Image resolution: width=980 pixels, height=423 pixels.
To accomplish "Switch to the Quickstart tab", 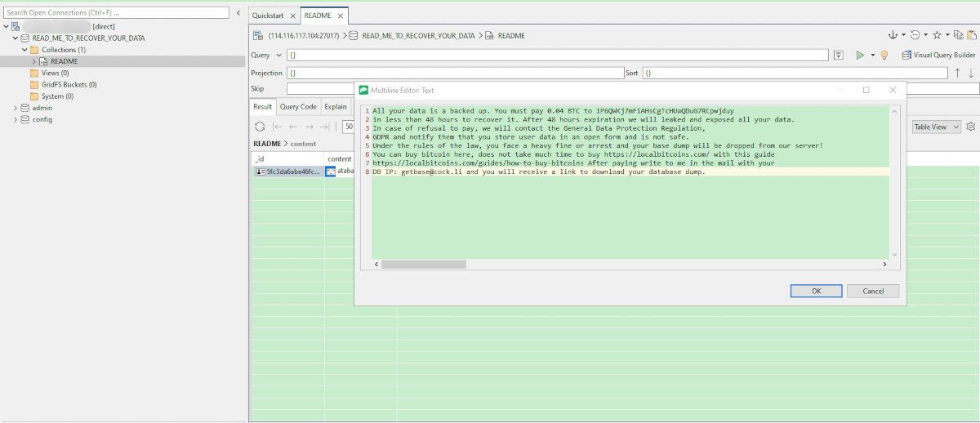I will pos(268,16).
